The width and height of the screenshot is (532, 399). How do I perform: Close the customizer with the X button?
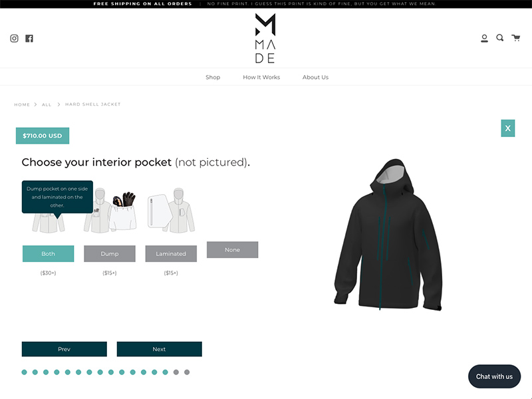[508, 128]
